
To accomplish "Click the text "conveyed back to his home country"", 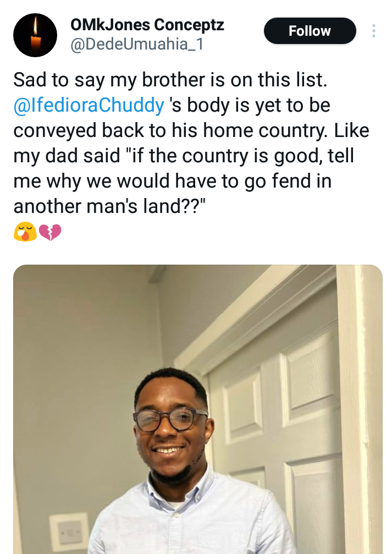I will [x=159, y=131].
